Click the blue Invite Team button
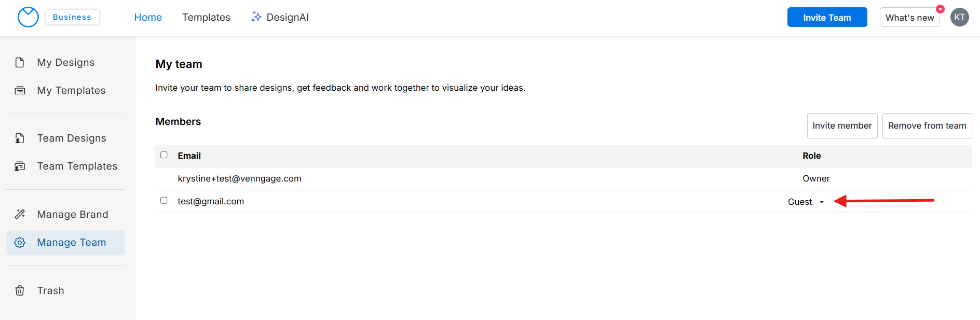Viewport: 980px width, 320px height. tap(827, 17)
